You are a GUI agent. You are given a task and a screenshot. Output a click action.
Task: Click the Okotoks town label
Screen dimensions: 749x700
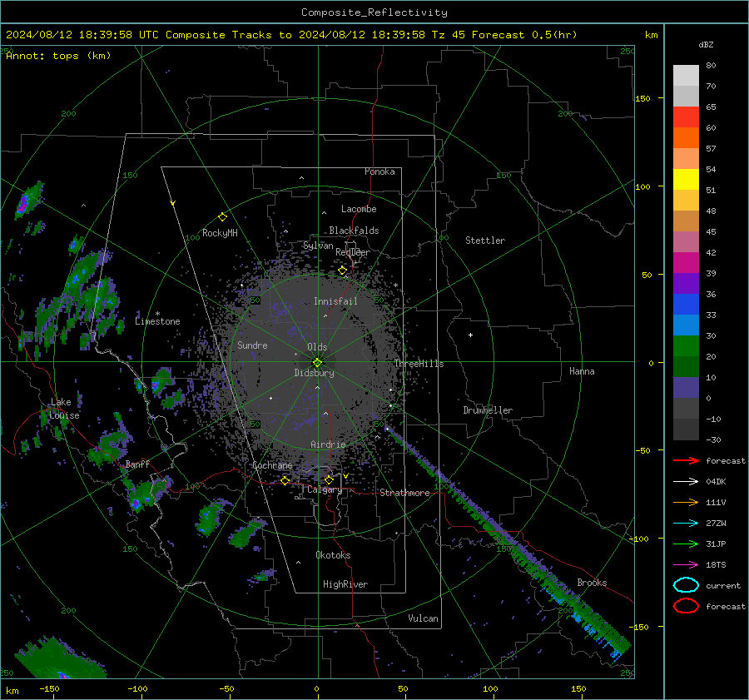tap(333, 555)
